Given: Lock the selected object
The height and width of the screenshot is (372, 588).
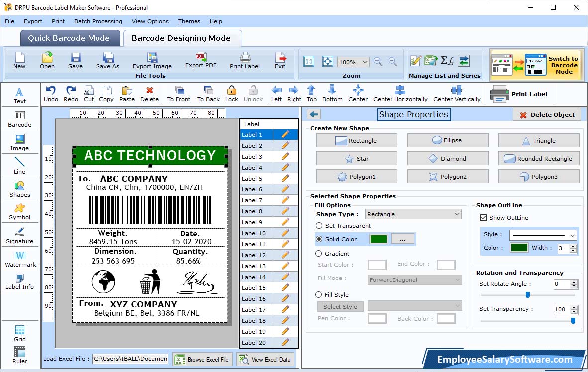Looking at the screenshot, I should coord(232,94).
